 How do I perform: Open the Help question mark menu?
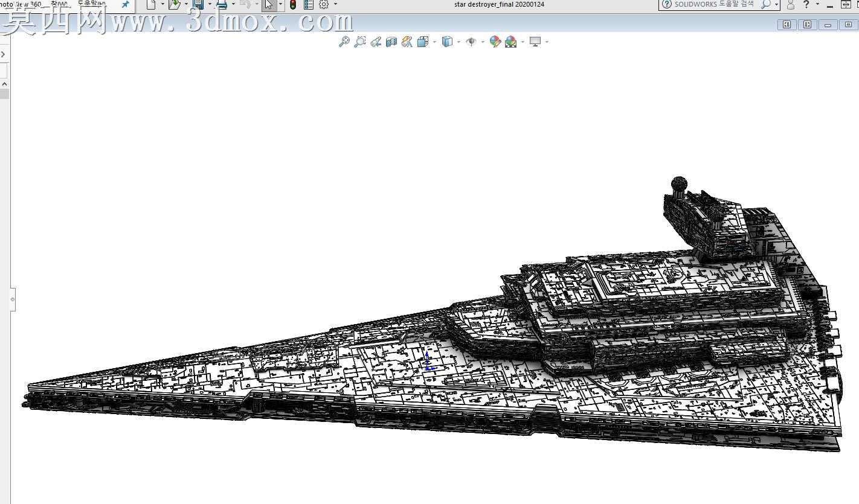806,4
